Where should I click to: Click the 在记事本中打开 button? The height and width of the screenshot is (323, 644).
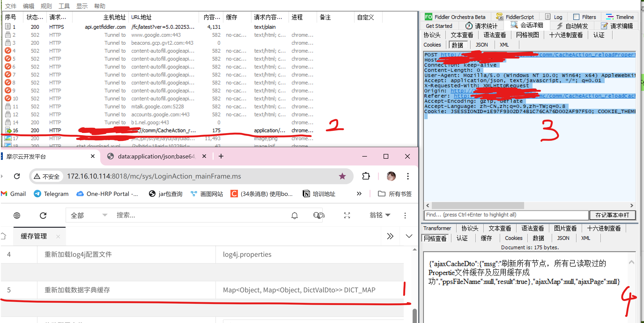(612, 215)
